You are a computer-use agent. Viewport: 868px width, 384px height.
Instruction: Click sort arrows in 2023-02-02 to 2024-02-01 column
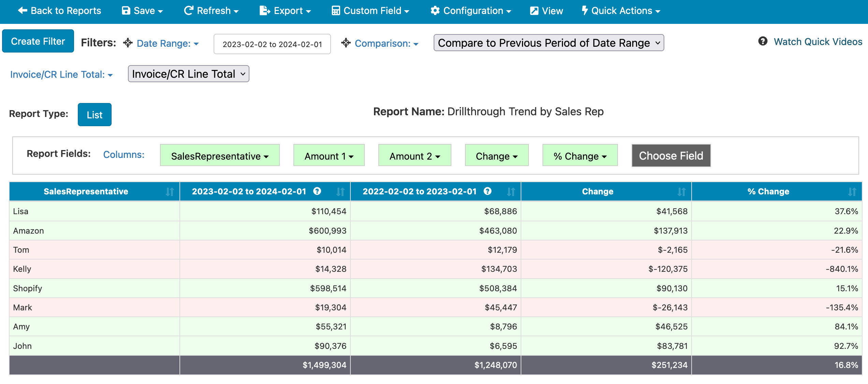[x=340, y=192]
